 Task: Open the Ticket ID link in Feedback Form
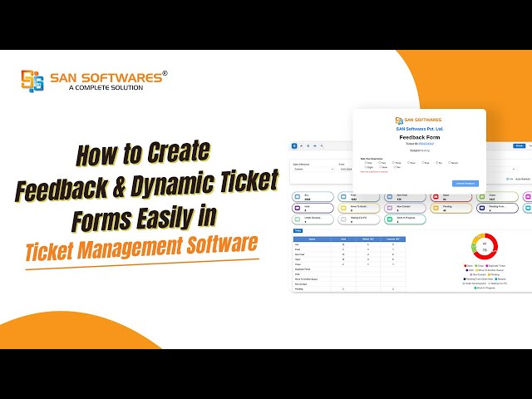(x=426, y=144)
